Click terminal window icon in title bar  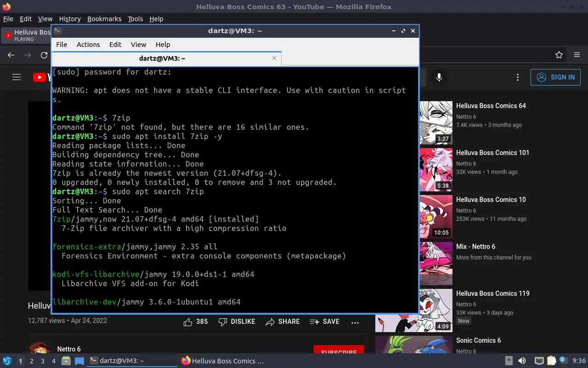(x=57, y=31)
